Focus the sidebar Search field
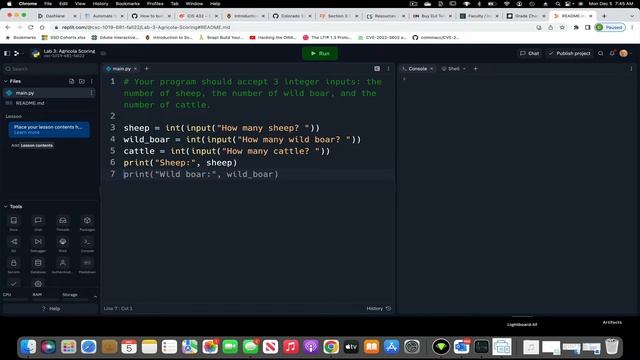Image resolution: width=640 pixels, height=360 pixels. click(x=50, y=69)
